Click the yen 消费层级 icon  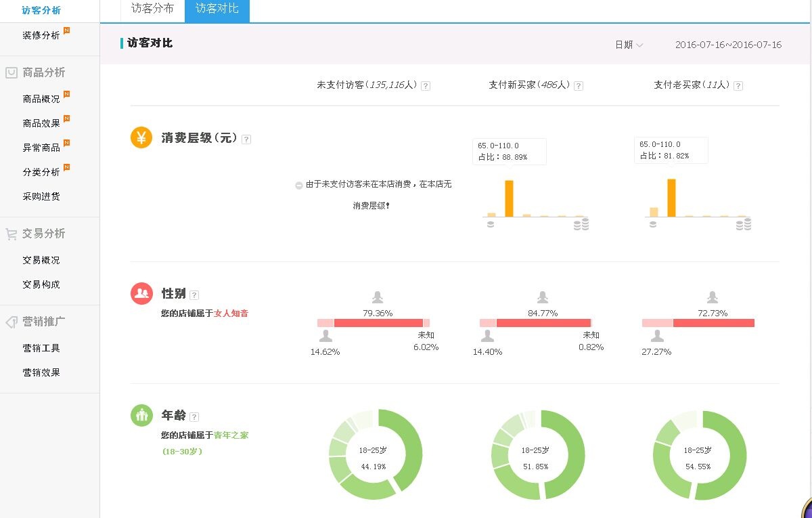tap(141, 137)
